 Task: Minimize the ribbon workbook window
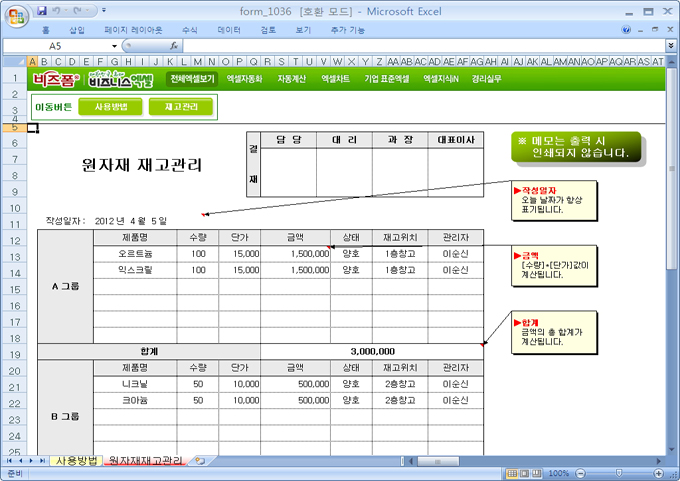[x=641, y=29]
